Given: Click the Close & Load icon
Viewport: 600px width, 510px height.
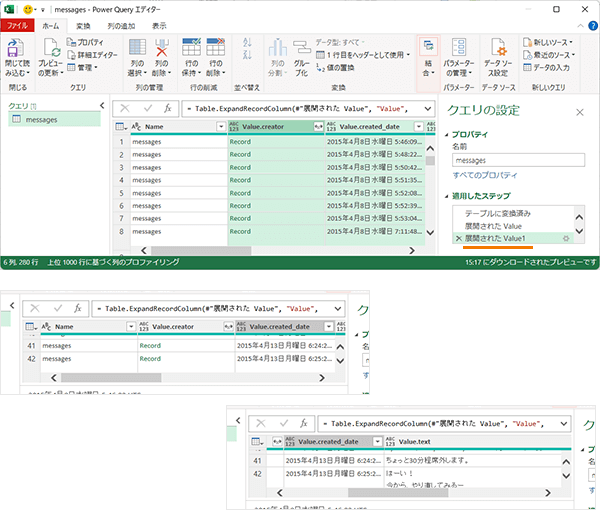Looking at the screenshot, I should coord(15,48).
